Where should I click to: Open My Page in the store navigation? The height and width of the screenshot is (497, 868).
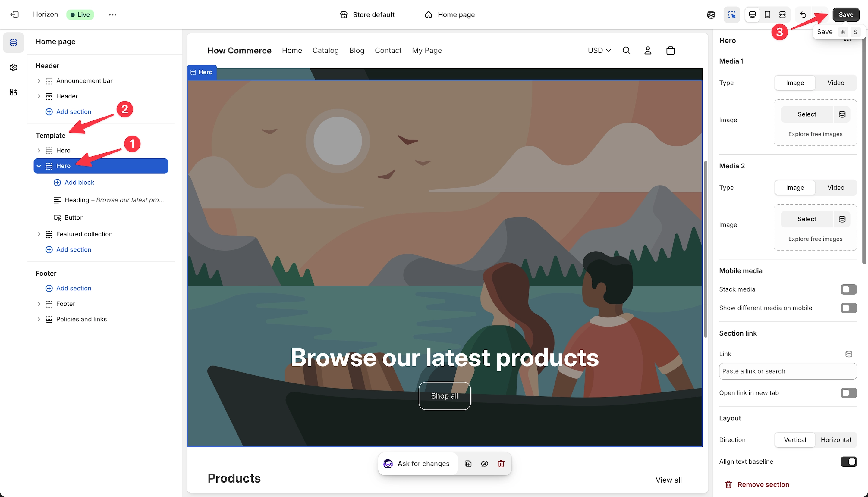[x=426, y=51]
